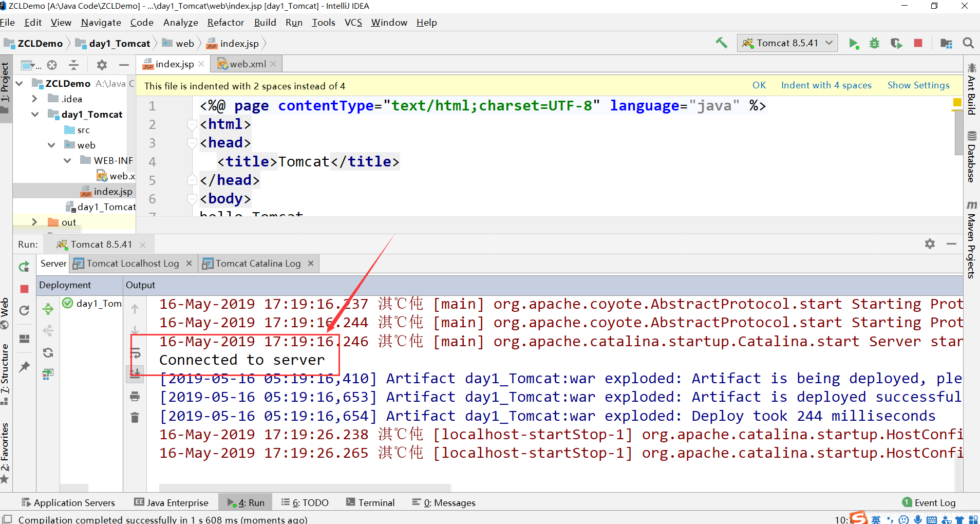Viewport: 980px width, 524px height.
Task: Select the Server tab
Action: [x=53, y=264]
